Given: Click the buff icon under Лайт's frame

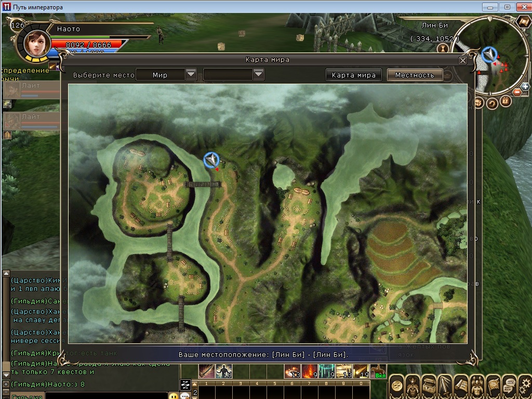Looking at the screenshot, I should point(7,135).
